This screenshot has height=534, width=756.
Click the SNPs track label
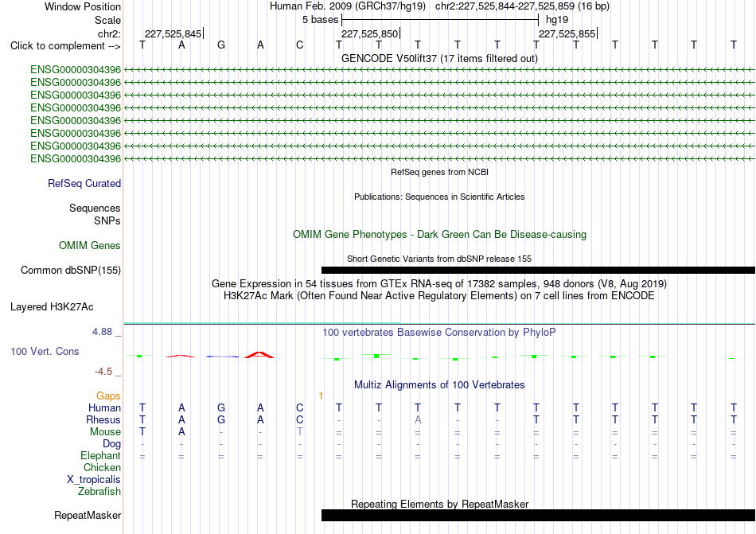pyautogui.click(x=107, y=220)
